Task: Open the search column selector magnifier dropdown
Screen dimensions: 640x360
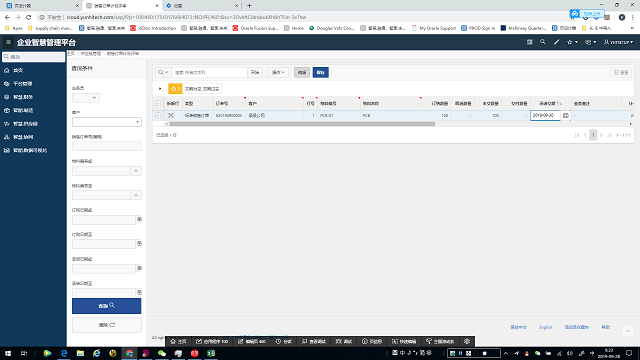Action: click(163, 72)
